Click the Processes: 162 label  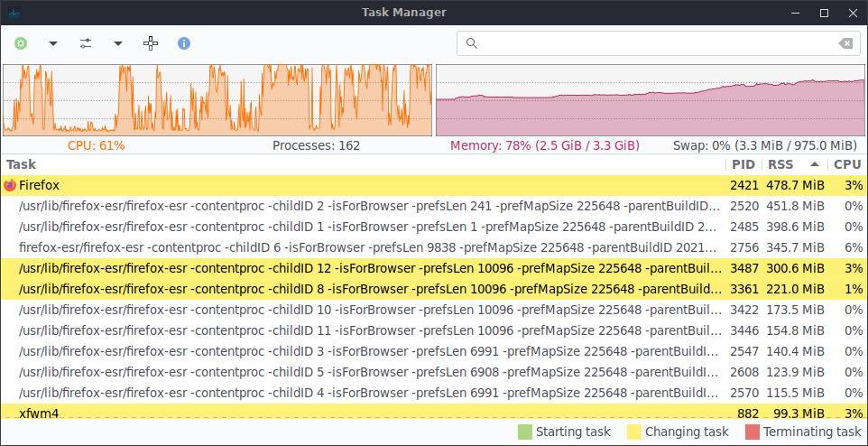click(x=316, y=145)
